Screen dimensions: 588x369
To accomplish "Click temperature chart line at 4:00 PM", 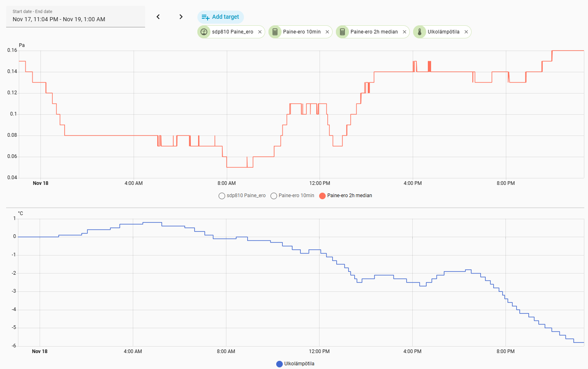I will click(x=412, y=282).
